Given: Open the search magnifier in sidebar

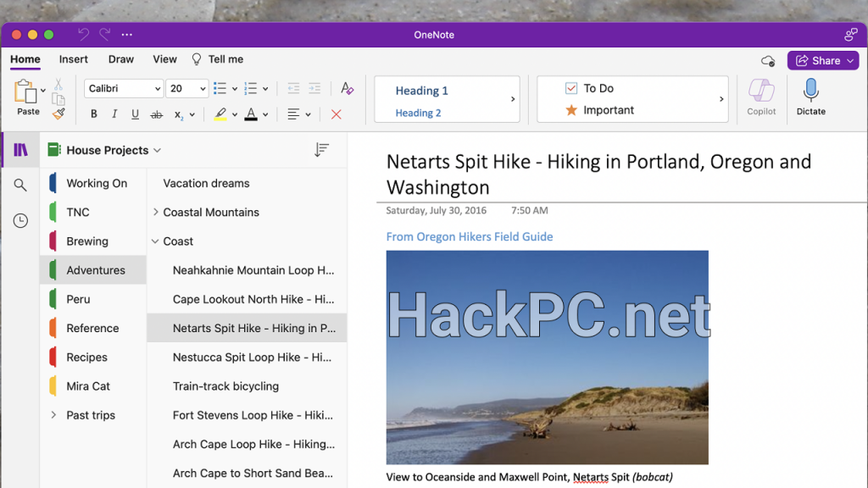Looking at the screenshot, I should [20, 186].
